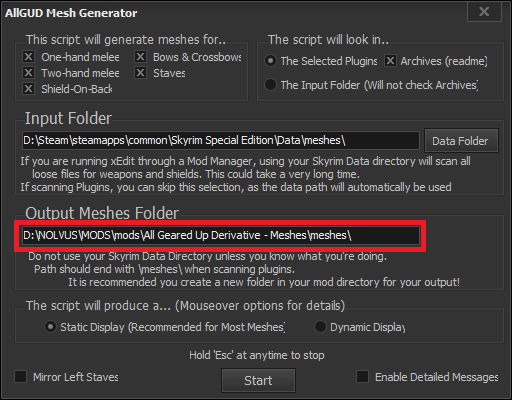Disable the Shield-On-Back checkbox
512x400 pixels.
[x=29, y=89]
